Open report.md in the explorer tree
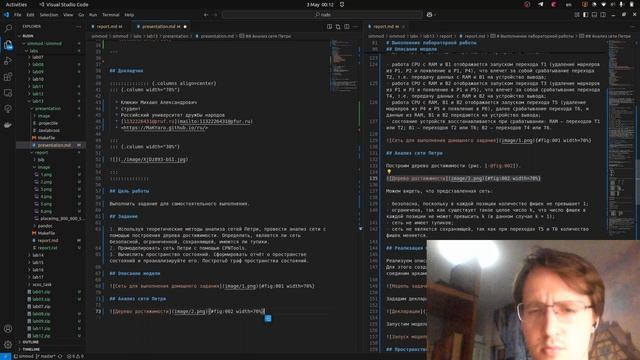 coord(48,240)
